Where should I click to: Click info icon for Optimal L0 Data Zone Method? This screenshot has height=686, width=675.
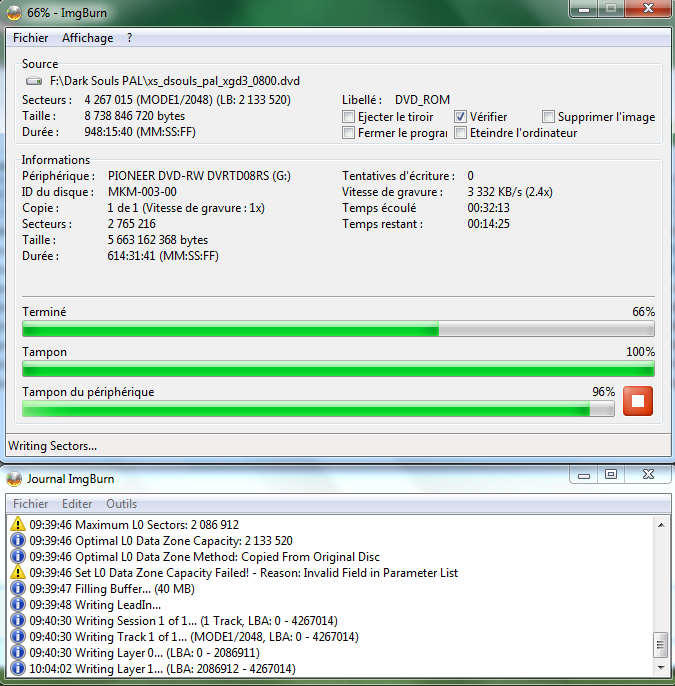pos(17,556)
